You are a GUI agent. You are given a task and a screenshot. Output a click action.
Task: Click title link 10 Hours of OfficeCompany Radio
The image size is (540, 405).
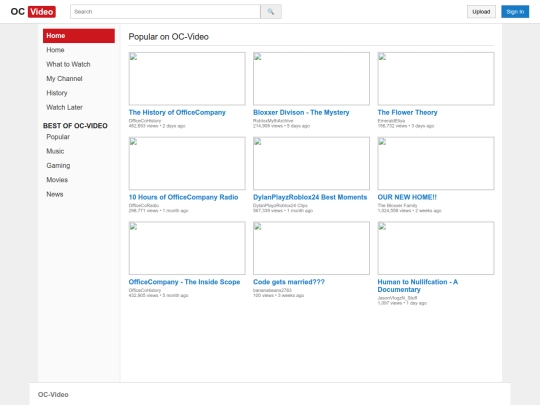[183, 197]
